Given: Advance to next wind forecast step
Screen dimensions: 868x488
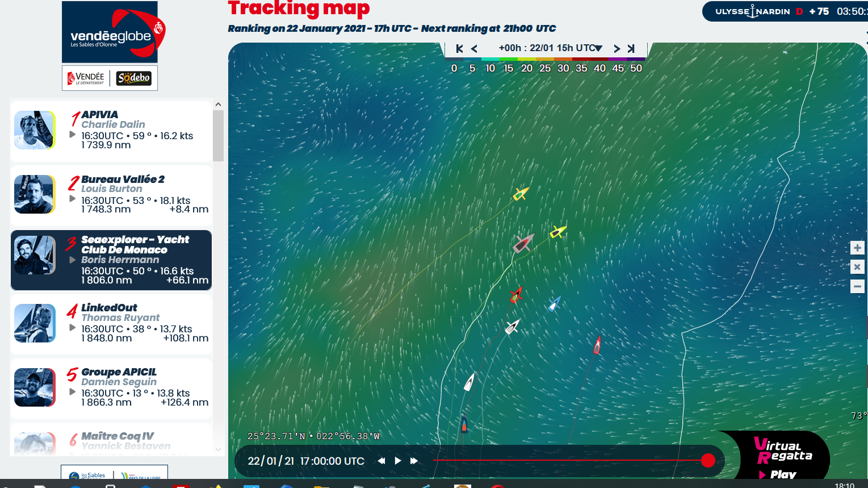Looking at the screenshot, I should tap(617, 49).
